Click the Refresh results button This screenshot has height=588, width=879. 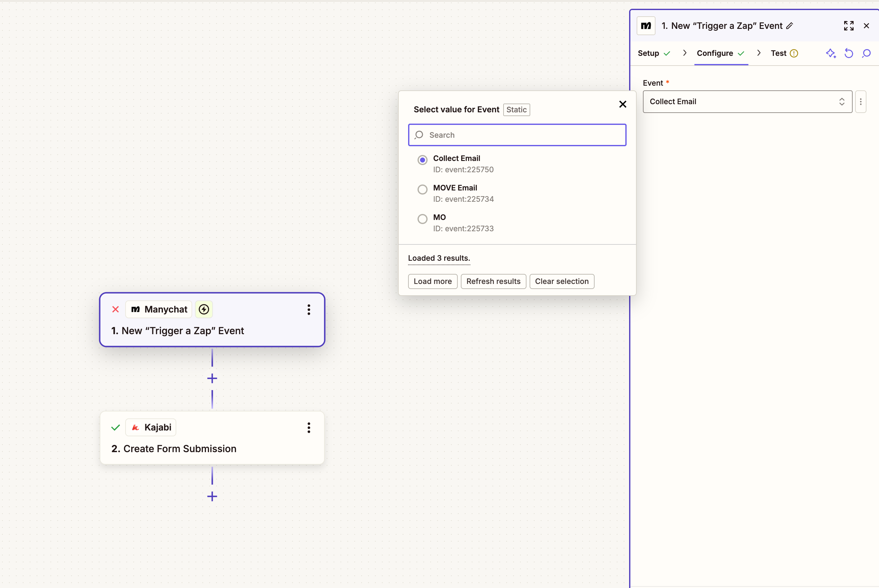click(x=493, y=281)
